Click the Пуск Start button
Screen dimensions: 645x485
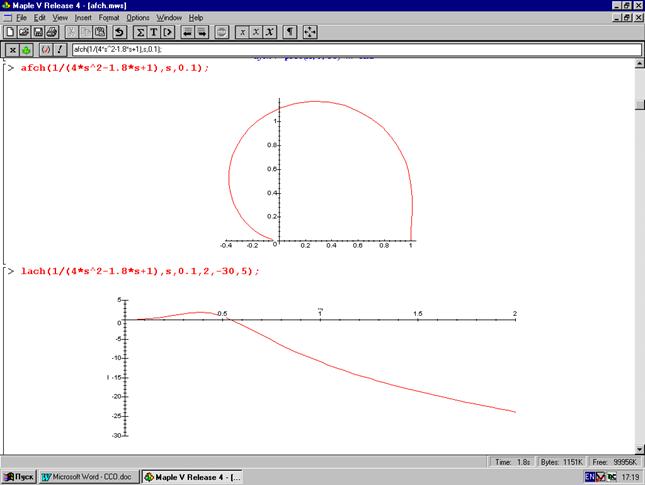[18, 477]
